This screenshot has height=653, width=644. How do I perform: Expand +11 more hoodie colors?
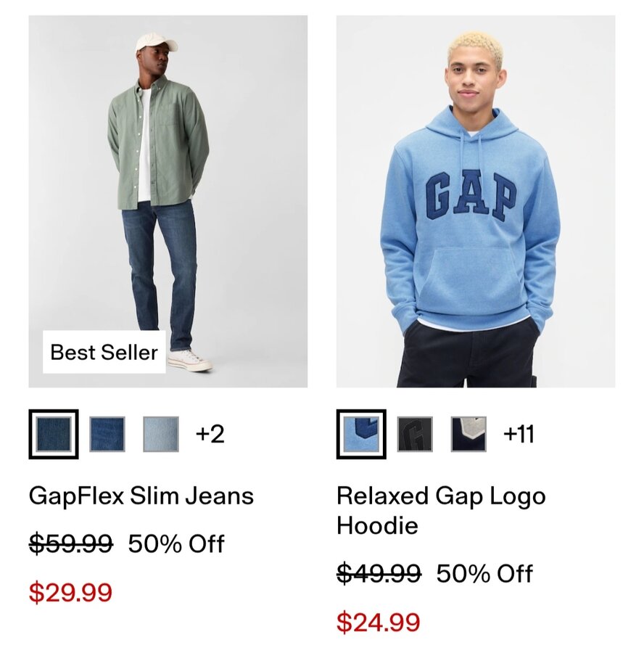coord(519,434)
